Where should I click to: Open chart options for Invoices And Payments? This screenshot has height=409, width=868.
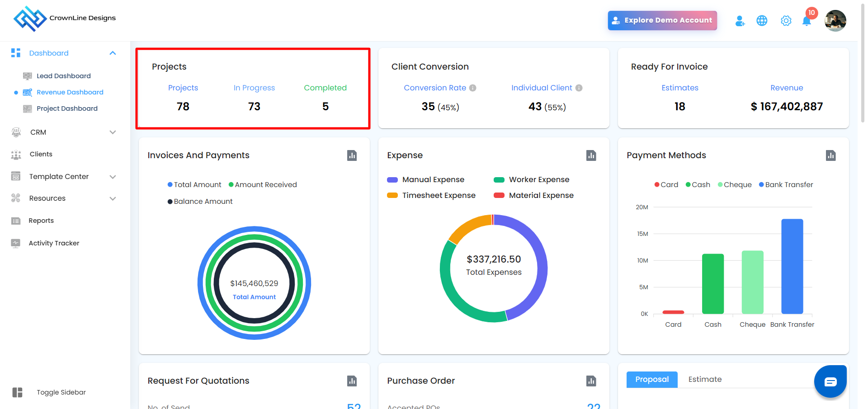click(x=352, y=155)
